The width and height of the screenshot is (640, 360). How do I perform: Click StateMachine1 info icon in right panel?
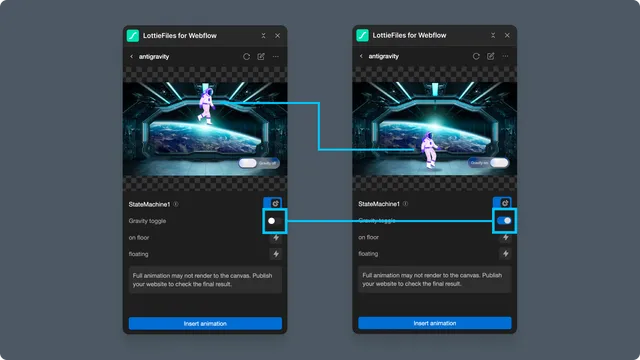point(405,204)
